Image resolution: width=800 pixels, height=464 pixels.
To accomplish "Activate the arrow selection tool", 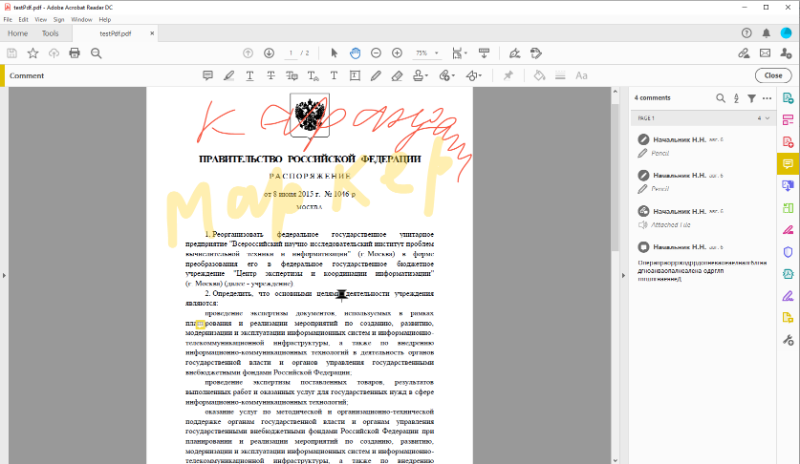I will pos(334,53).
